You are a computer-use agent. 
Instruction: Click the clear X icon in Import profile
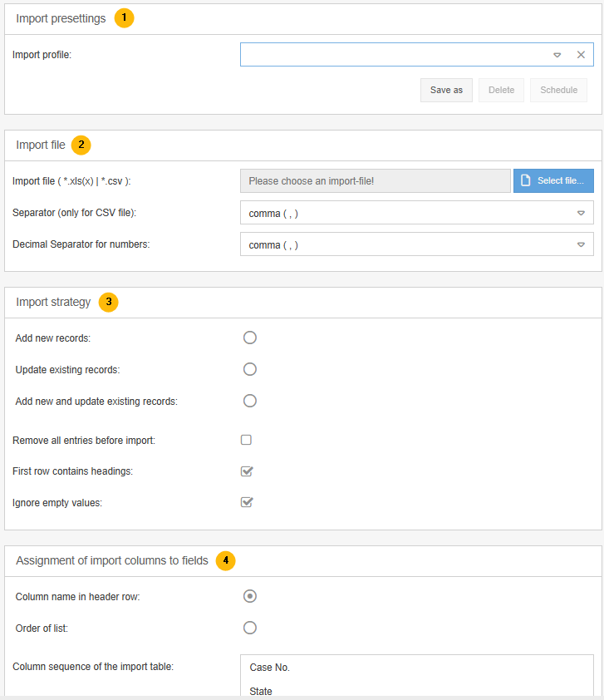click(x=581, y=55)
